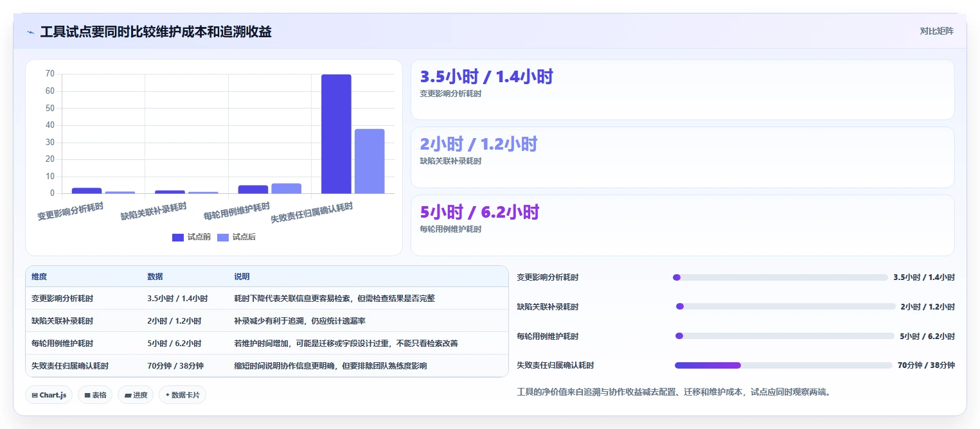Click table value 70分钟 / 38分钟

(x=175, y=366)
